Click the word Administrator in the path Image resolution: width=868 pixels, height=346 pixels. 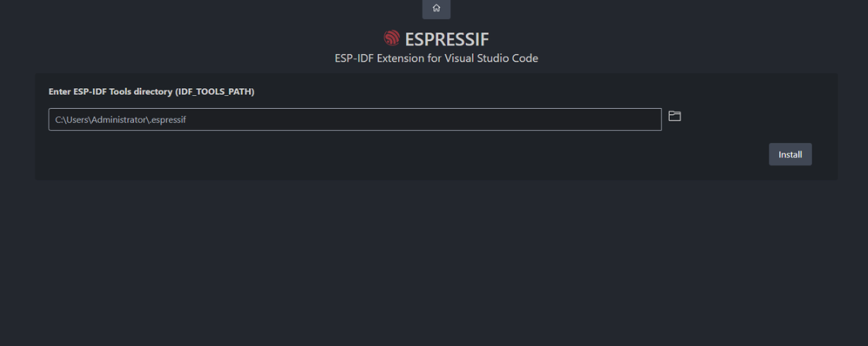118,120
